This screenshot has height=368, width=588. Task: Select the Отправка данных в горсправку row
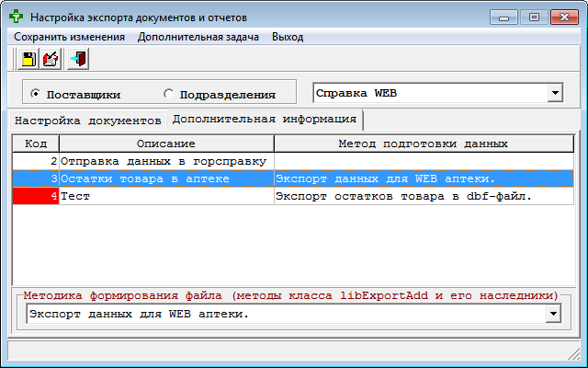pos(164,161)
